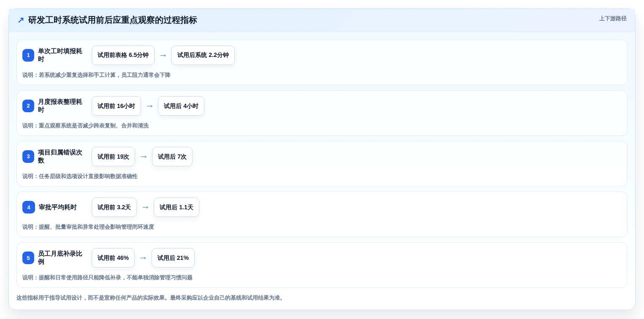Click the note 若系统减少重复选择和手工计算
The height and width of the screenshot is (319, 644).
96,75
